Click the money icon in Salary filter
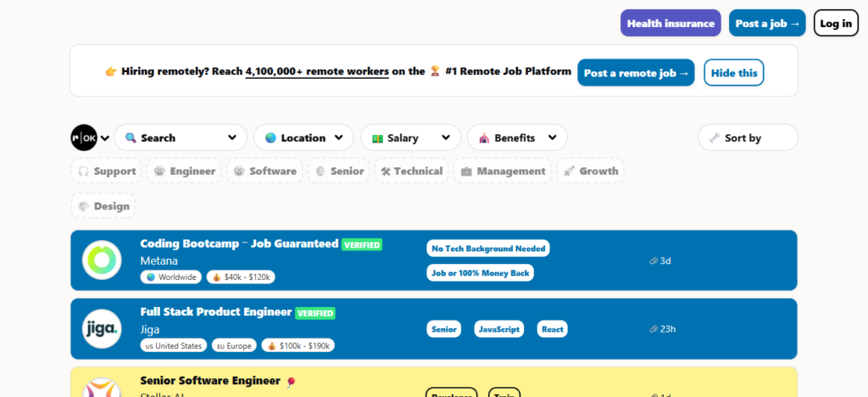This screenshot has width=868, height=397. click(x=377, y=138)
